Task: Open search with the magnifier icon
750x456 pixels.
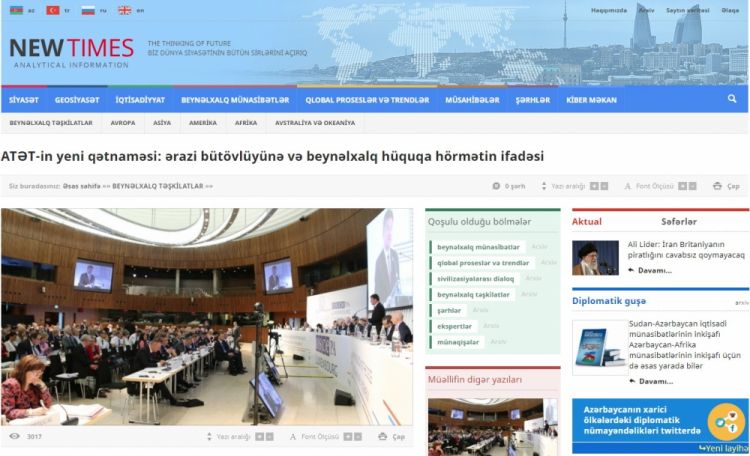Action: [732, 99]
